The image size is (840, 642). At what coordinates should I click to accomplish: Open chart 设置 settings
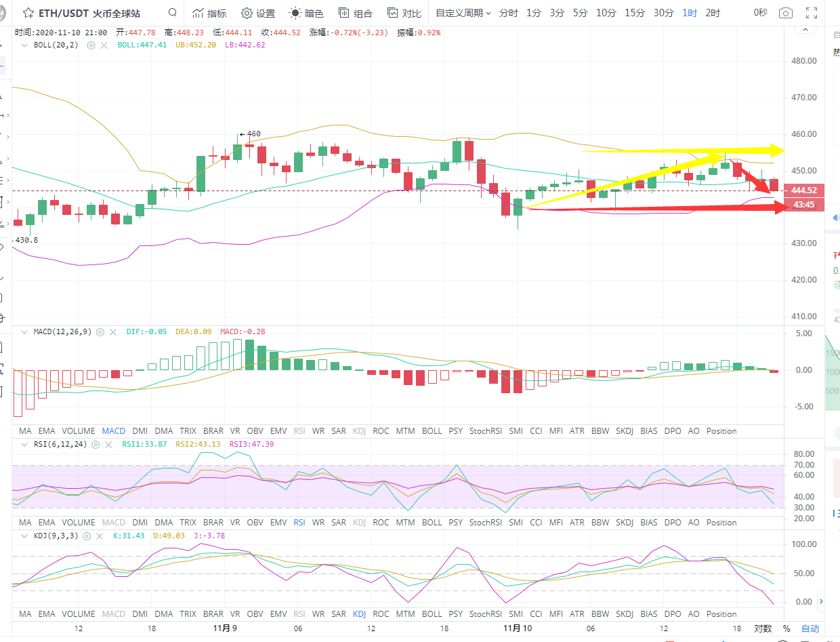(x=258, y=13)
